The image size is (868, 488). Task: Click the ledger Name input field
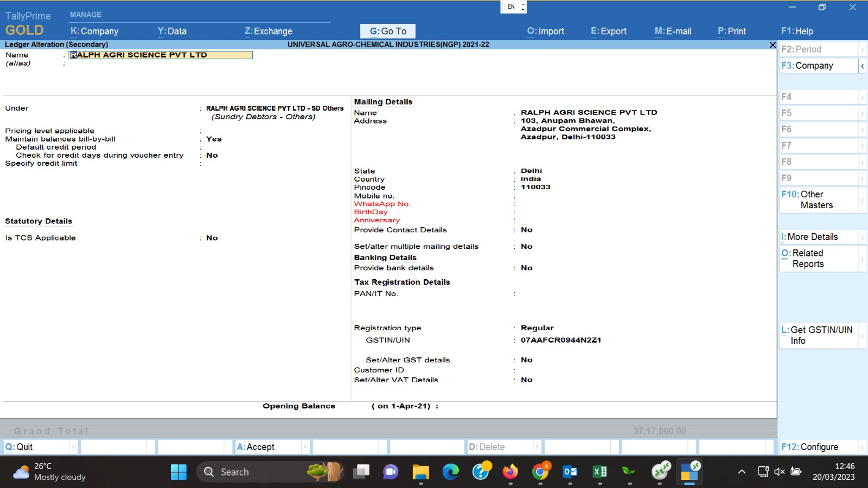(x=161, y=55)
